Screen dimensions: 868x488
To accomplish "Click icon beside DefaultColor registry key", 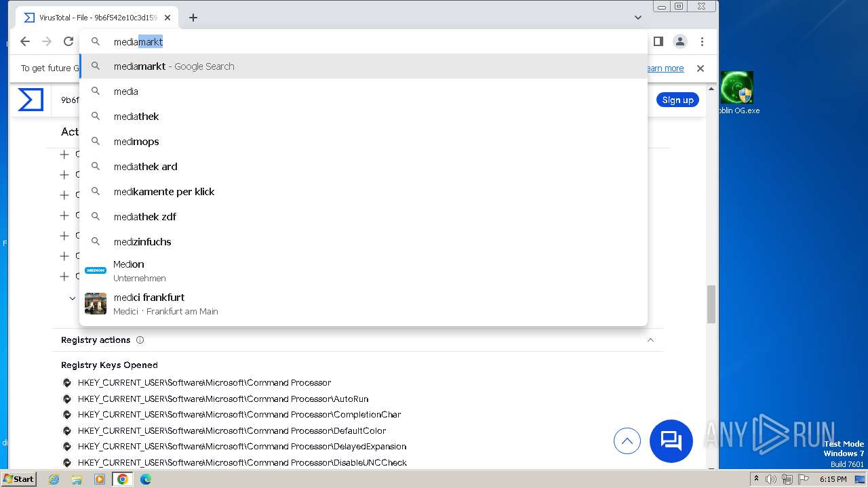I will 67,431.
